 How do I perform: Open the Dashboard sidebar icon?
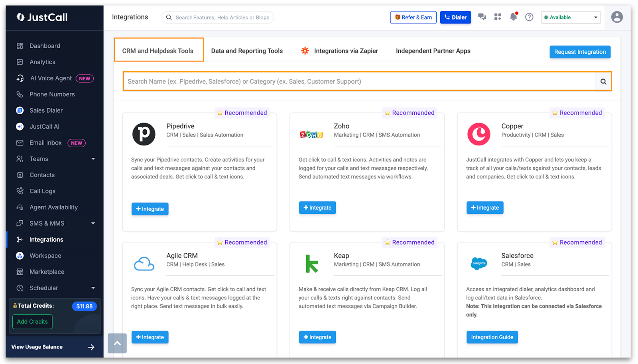point(20,46)
